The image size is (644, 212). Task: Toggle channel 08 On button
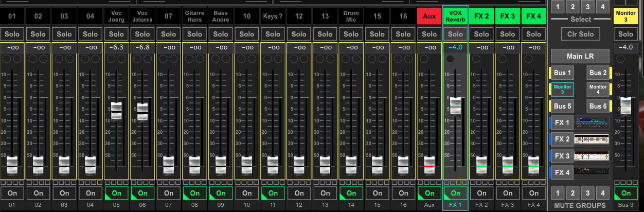tap(194, 193)
